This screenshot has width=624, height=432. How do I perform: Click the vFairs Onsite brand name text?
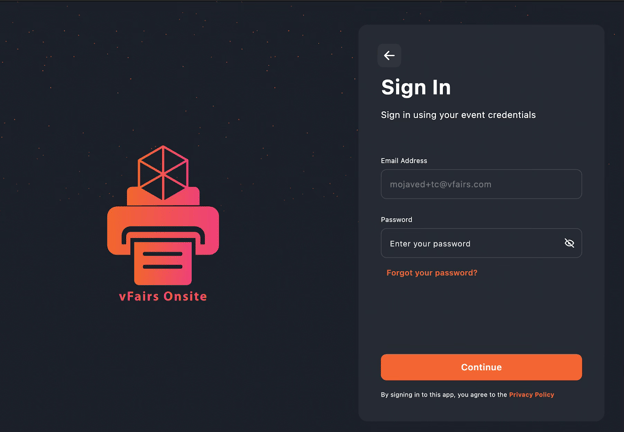163,296
